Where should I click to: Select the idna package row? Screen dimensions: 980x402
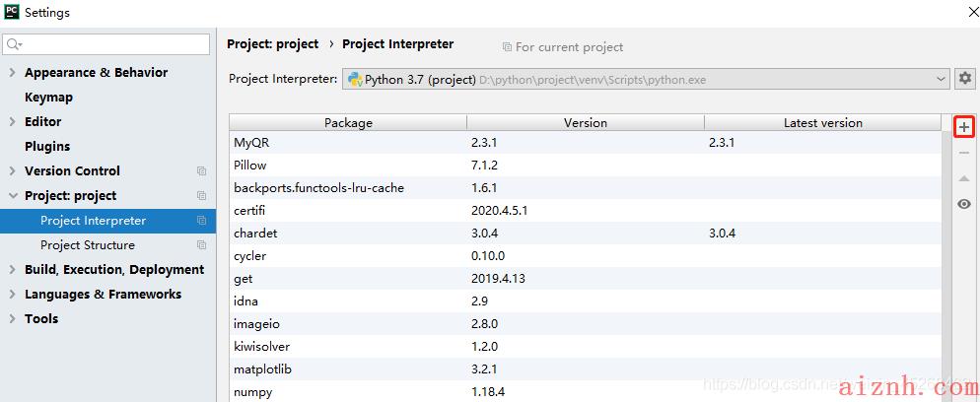coord(585,301)
